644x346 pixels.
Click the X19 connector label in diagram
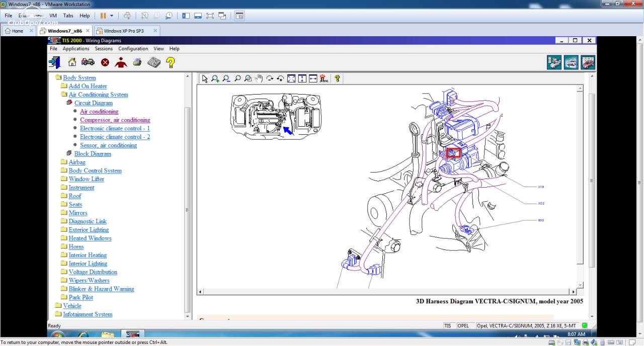541,187
